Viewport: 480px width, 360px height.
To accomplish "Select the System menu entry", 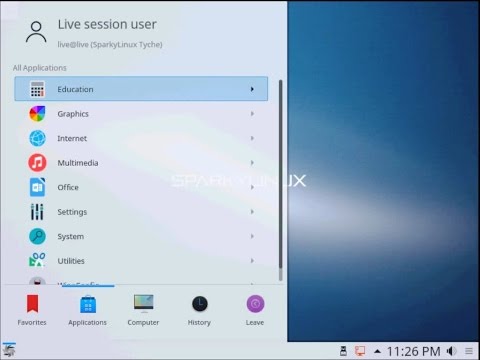I will coord(141,236).
